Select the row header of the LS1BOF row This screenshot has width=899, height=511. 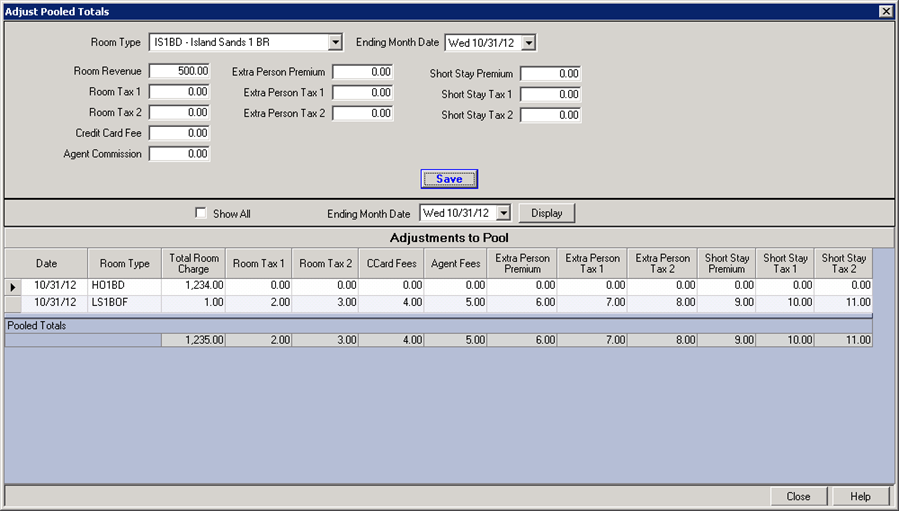[x=13, y=303]
